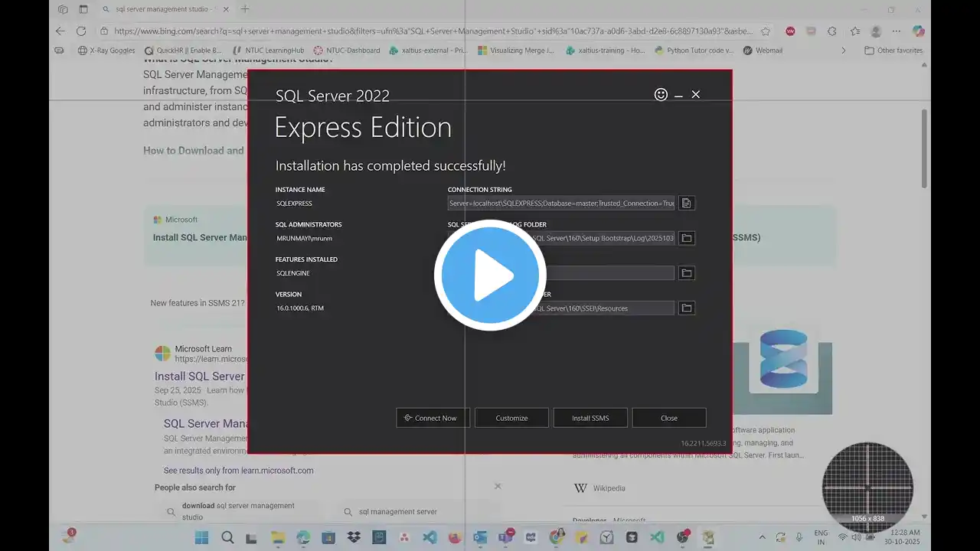Image resolution: width=980 pixels, height=551 pixels.
Task: Copy the connection string with the copy icon
Action: coord(687,204)
